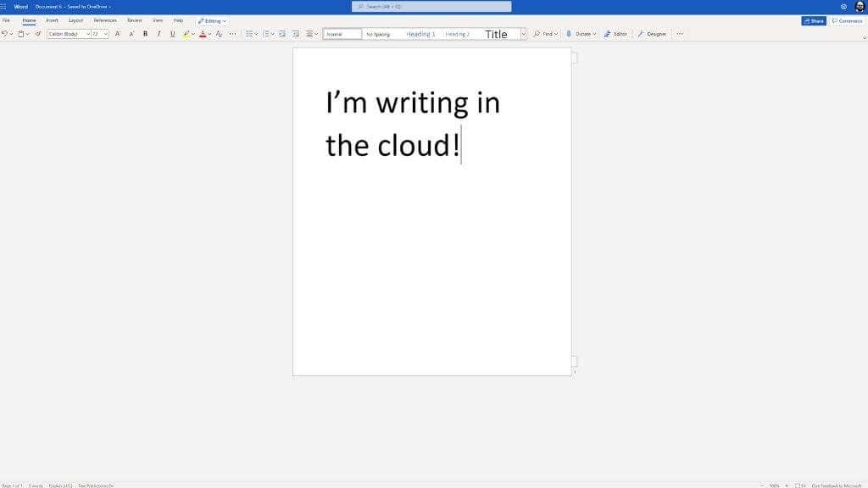Open the font name dropdown Calibri (Body)

tap(69, 34)
